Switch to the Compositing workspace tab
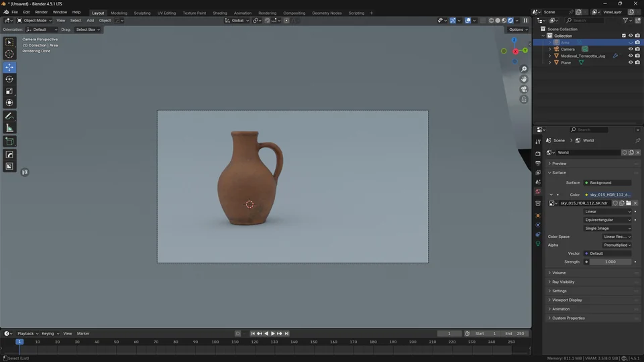The height and width of the screenshot is (362, 644). [x=294, y=13]
